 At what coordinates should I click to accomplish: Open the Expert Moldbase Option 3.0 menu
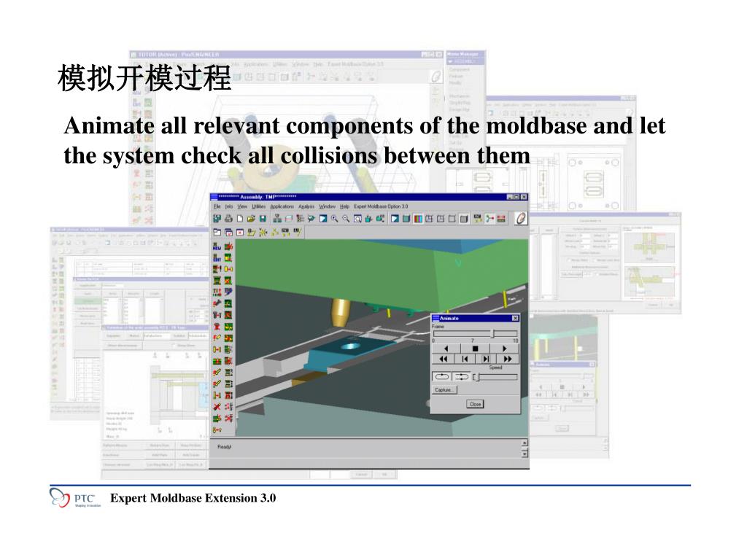tap(381, 206)
